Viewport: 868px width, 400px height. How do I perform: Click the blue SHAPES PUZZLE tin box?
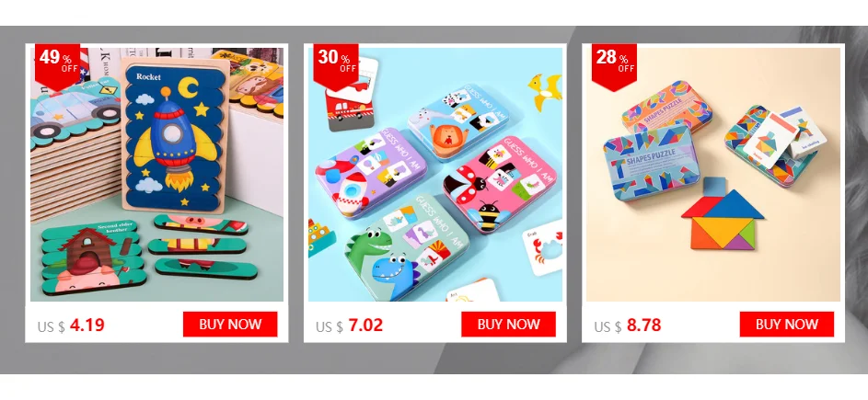coord(652,162)
